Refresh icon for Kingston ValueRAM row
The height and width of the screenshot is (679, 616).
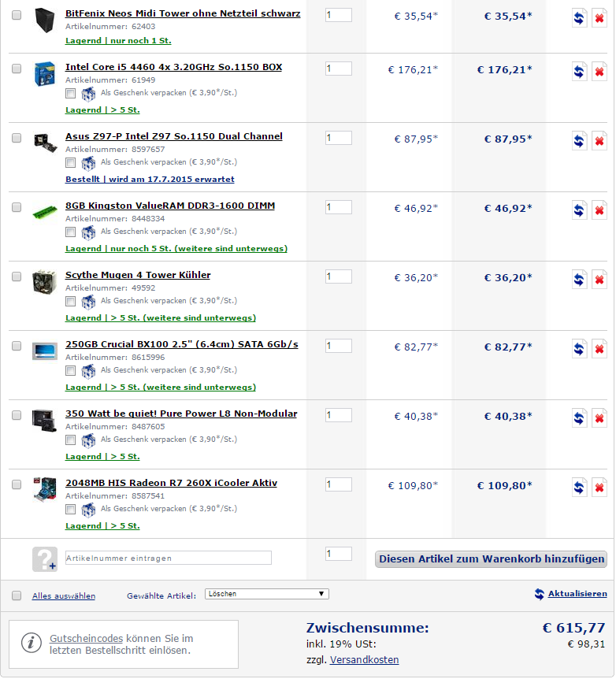579,210
